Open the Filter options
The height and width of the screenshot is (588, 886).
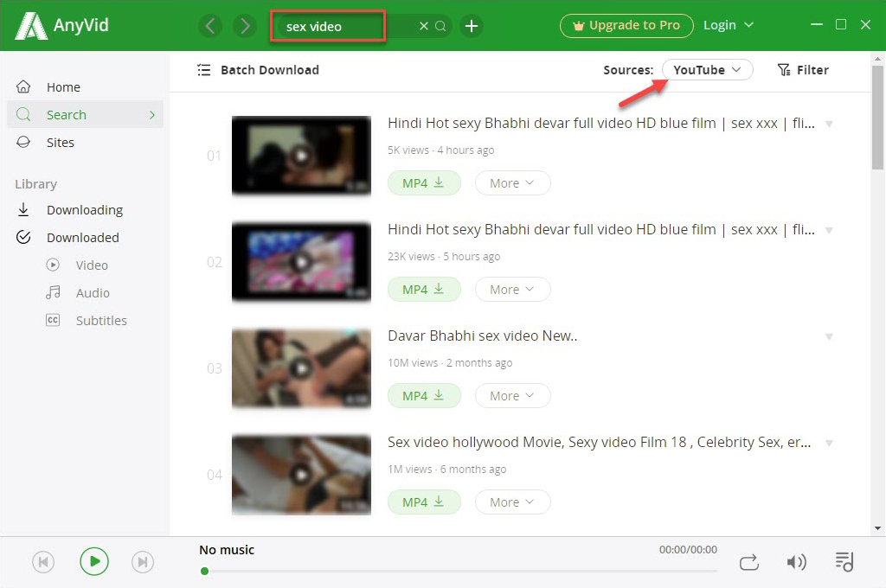(803, 70)
